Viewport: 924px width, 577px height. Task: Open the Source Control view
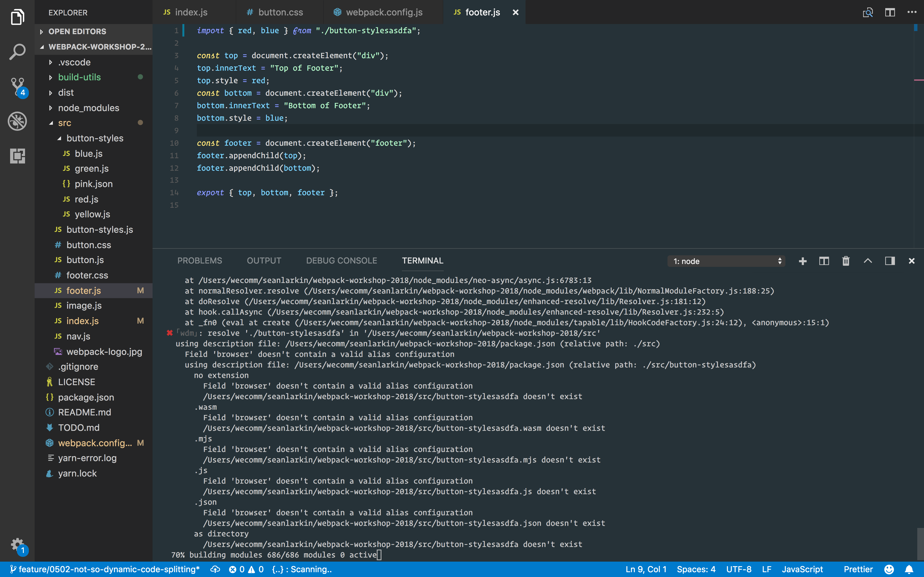point(17,87)
